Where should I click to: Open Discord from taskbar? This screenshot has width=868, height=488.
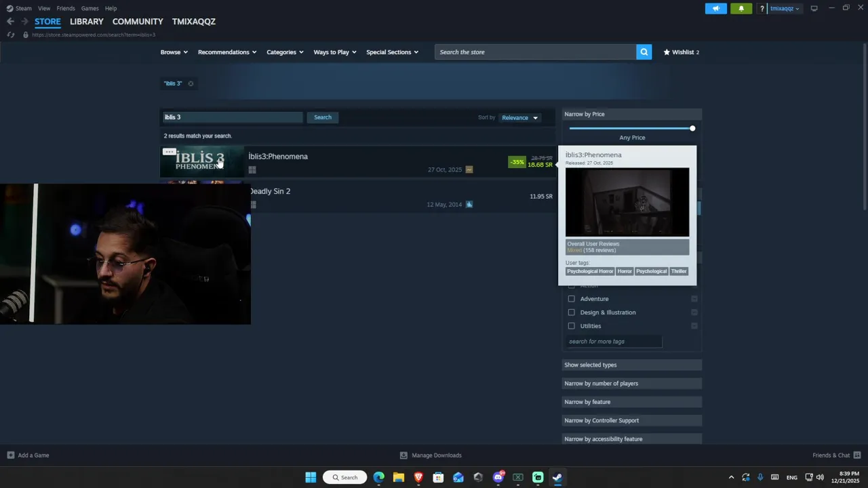498,477
